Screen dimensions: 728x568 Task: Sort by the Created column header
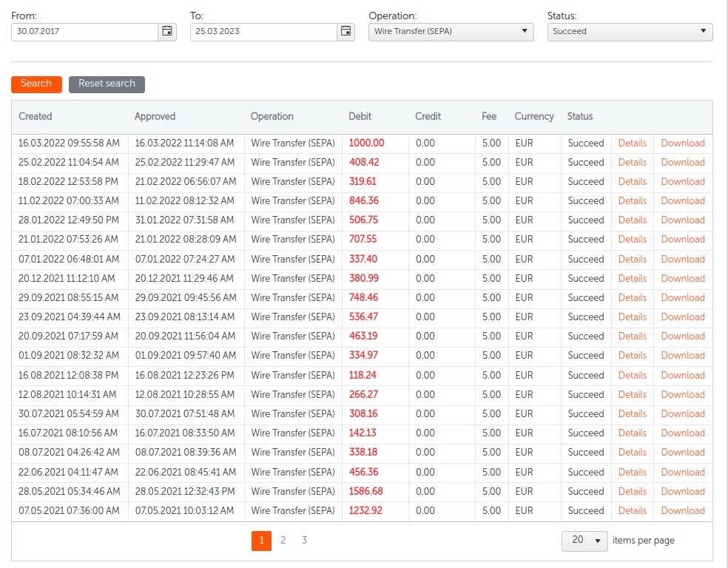(36, 117)
